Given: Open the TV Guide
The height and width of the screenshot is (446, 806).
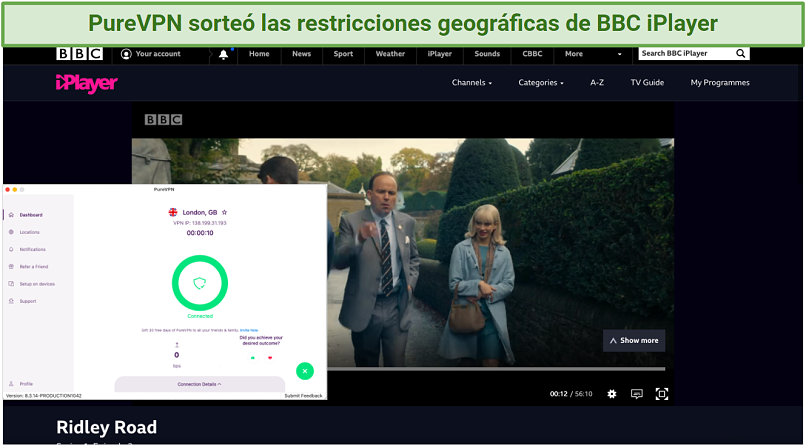Looking at the screenshot, I should click(x=647, y=83).
